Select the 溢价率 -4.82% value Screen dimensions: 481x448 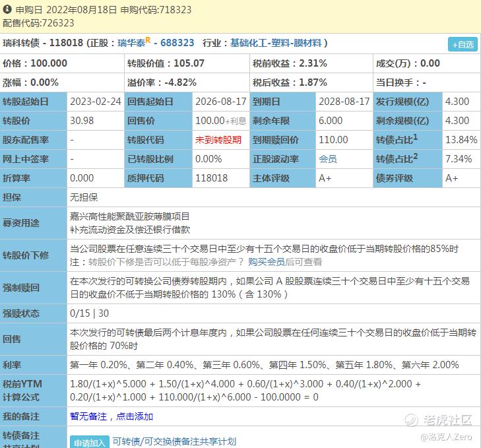pyautogui.click(x=180, y=82)
